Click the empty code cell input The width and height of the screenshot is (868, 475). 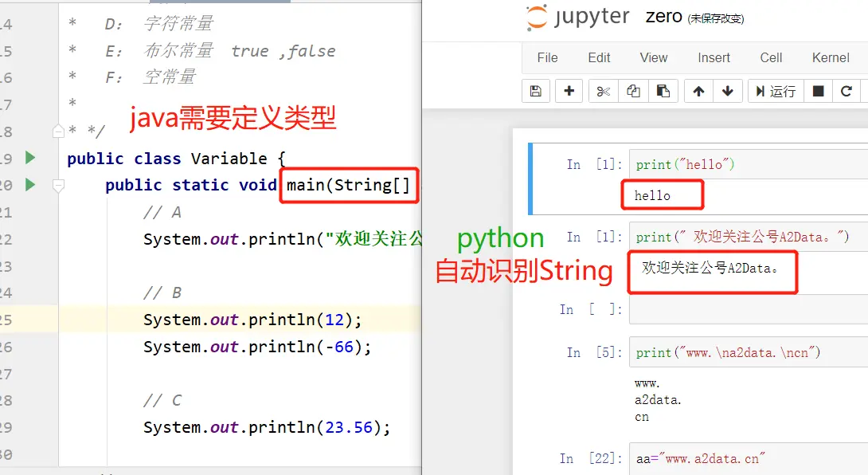coord(749,310)
